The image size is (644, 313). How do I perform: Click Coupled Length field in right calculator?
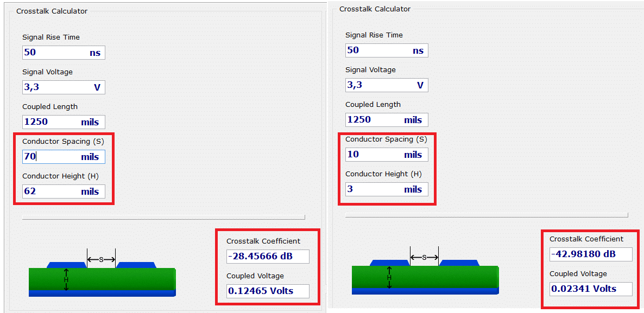[386, 120]
